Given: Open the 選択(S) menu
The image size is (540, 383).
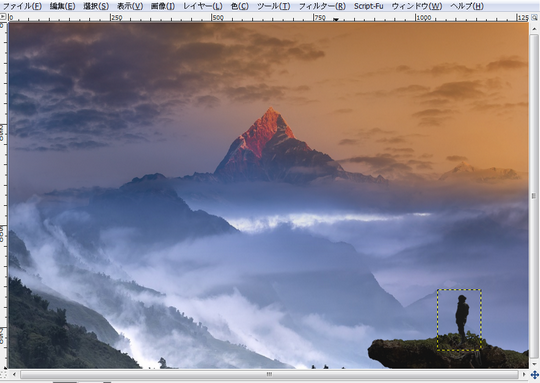Looking at the screenshot, I should 96,6.
